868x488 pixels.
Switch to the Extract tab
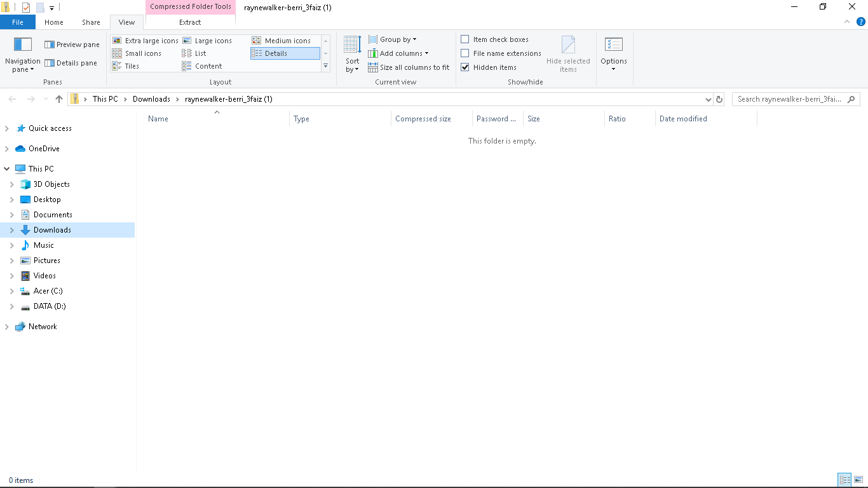[190, 22]
